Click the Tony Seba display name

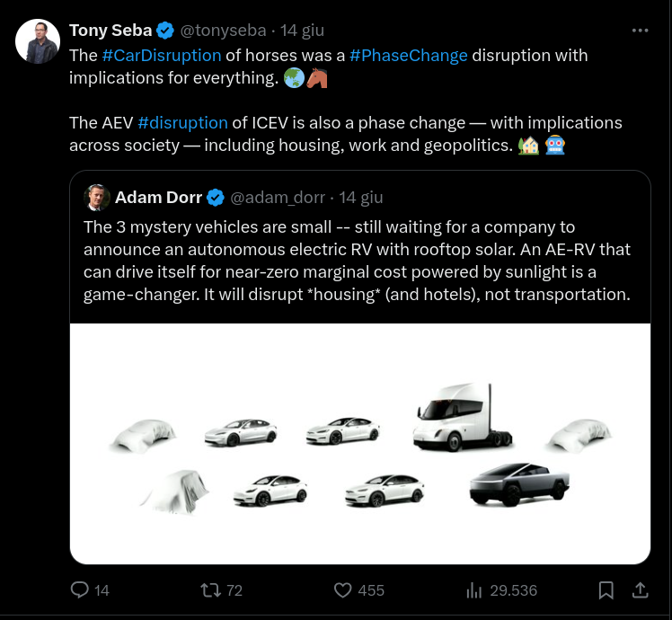[111, 31]
